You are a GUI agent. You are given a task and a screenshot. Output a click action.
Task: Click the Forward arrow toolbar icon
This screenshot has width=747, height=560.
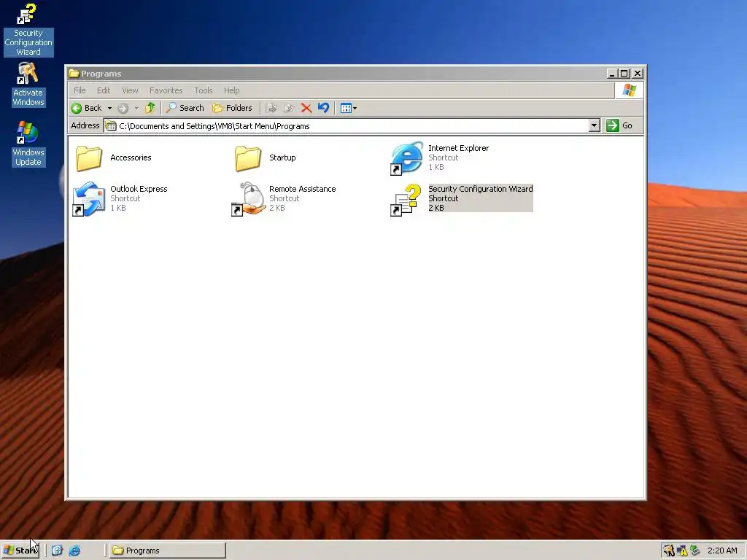tap(123, 108)
